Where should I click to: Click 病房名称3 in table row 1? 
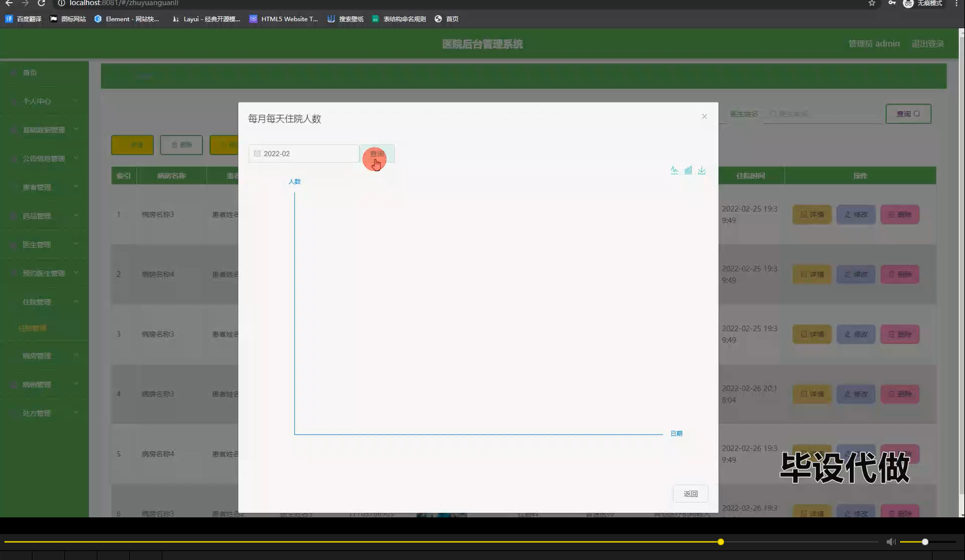[158, 214]
